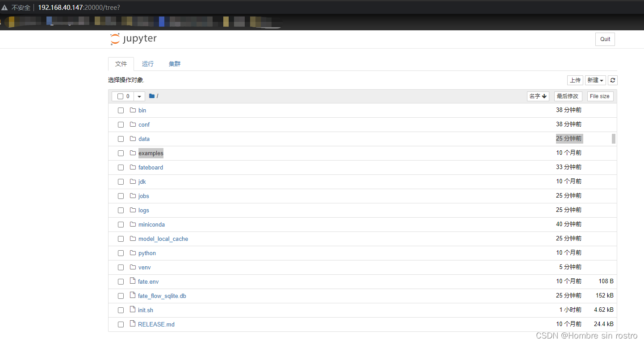Open the jobs folder link

[144, 196]
